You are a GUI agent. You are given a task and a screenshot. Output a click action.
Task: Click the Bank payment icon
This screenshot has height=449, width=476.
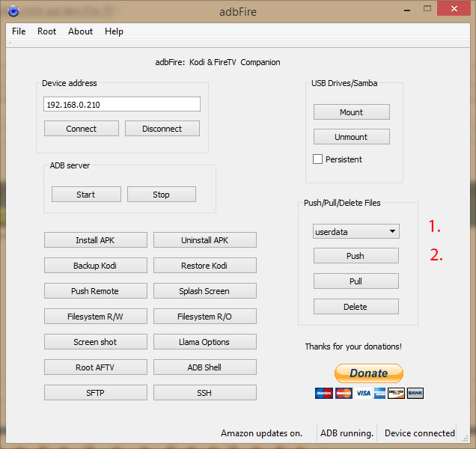[x=415, y=393]
